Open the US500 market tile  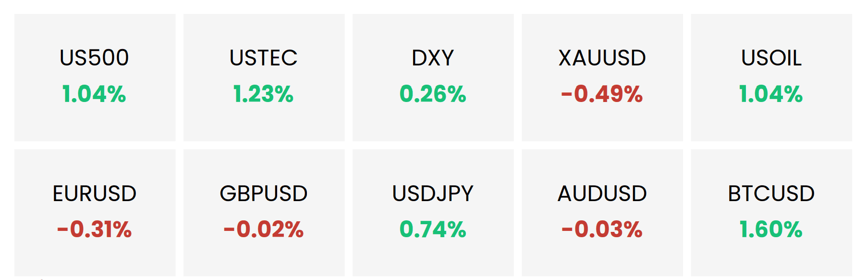pyautogui.click(x=95, y=77)
